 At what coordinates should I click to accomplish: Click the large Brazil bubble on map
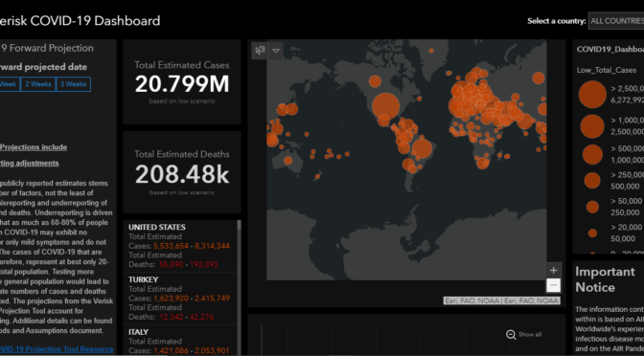(422, 148)
